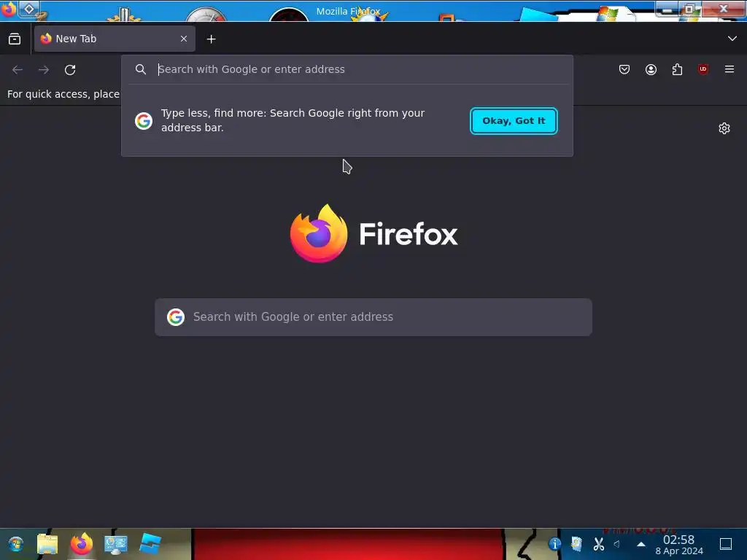The width and height of the screenshot is (747, 560).
Task: Open a new tab with plus button
Action: click(x=211, y=39)
